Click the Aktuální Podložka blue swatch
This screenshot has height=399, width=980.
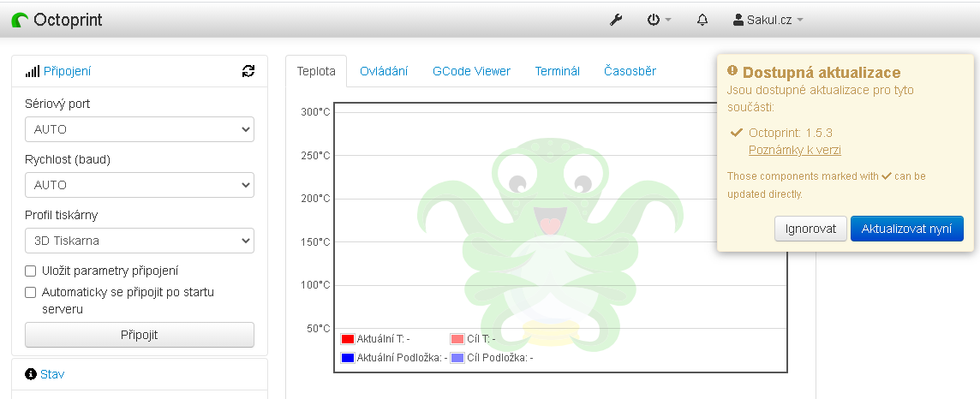[x=348, y=358]
